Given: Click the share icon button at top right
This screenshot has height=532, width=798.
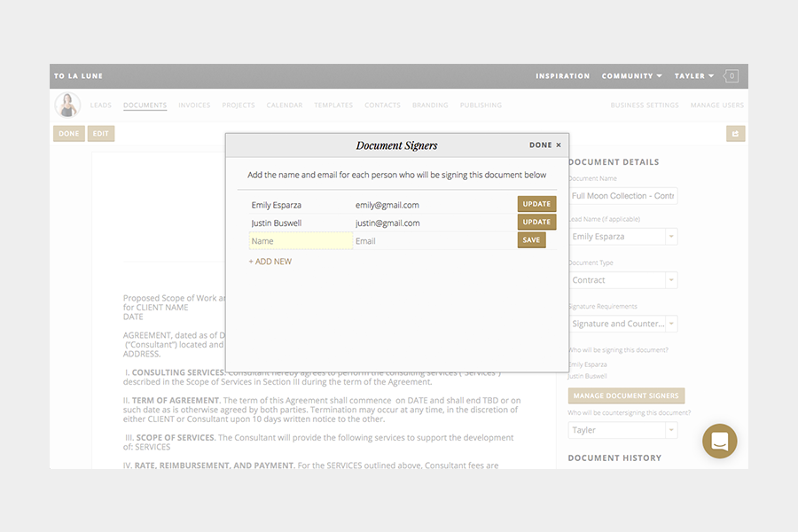Looking at the screenshot, I should coord(734,134).
